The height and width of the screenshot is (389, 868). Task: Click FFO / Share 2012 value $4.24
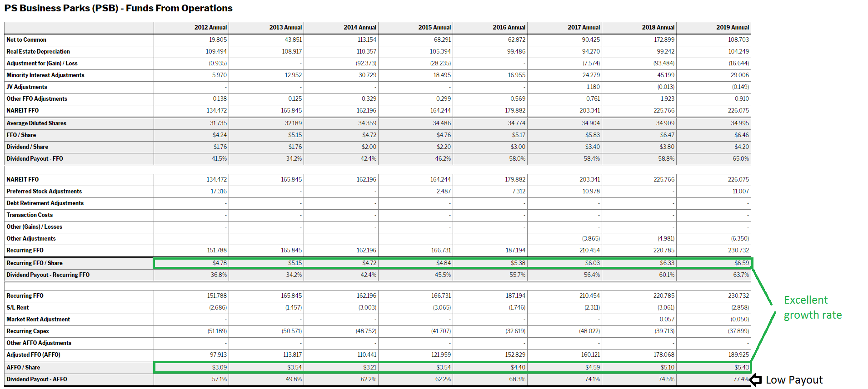tap(219, 135)
